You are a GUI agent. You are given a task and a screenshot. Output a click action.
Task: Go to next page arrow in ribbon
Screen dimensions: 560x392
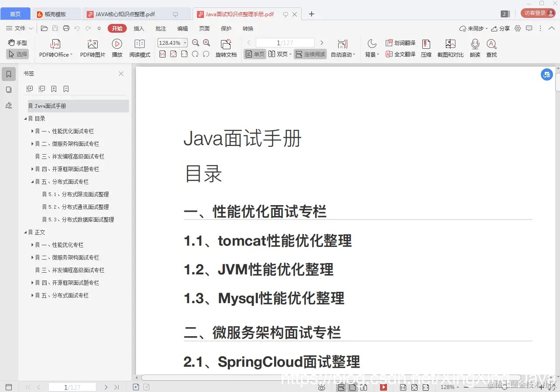[322, 43]
